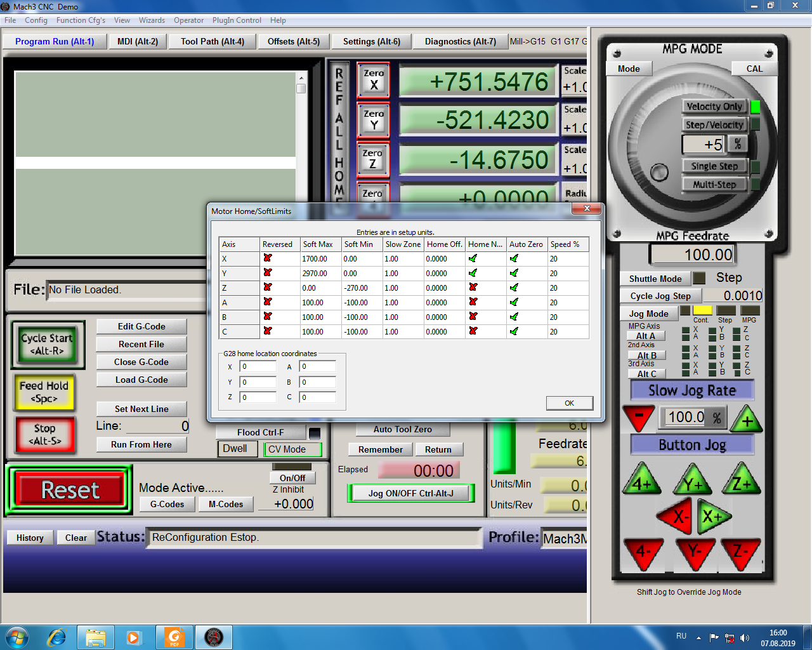
Task: Click the Stop <Alt-S> button
Action: pos(44,434)
